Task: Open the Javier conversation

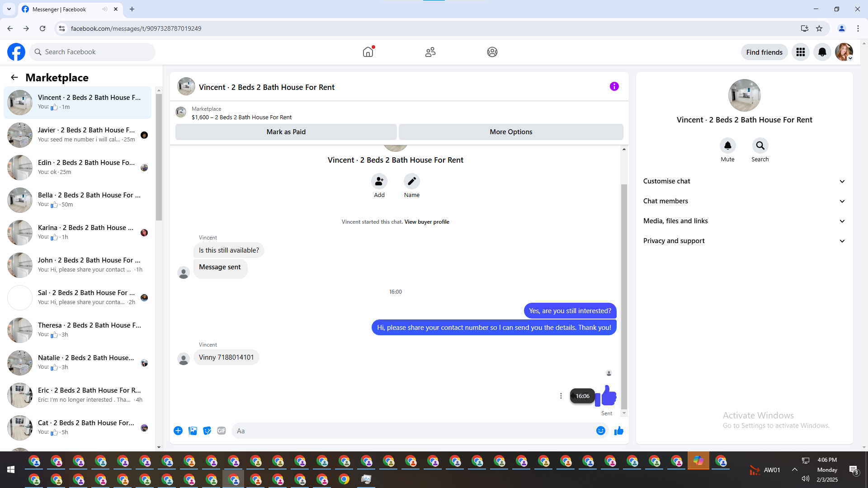Action: click(78, 135)
